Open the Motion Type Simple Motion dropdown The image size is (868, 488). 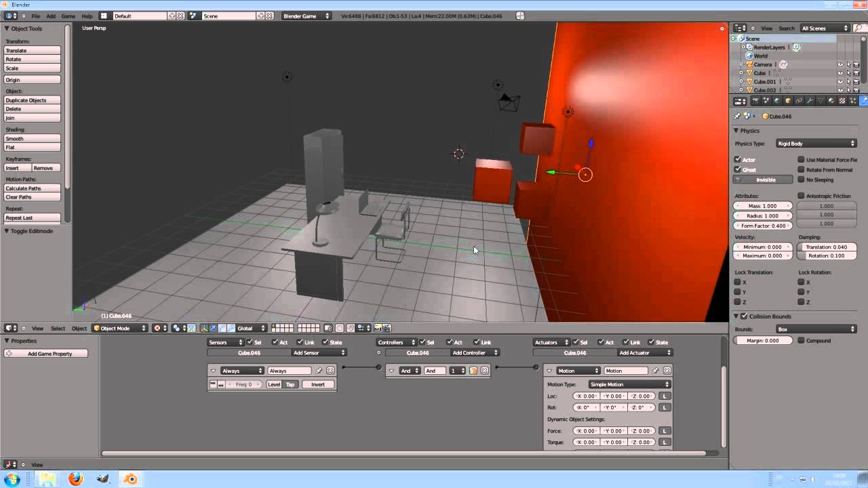(629, 384)
